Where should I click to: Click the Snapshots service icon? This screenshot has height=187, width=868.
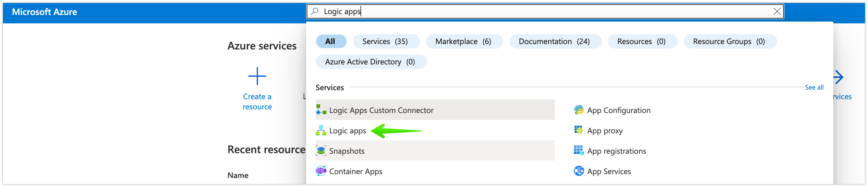tap(321, 150)
